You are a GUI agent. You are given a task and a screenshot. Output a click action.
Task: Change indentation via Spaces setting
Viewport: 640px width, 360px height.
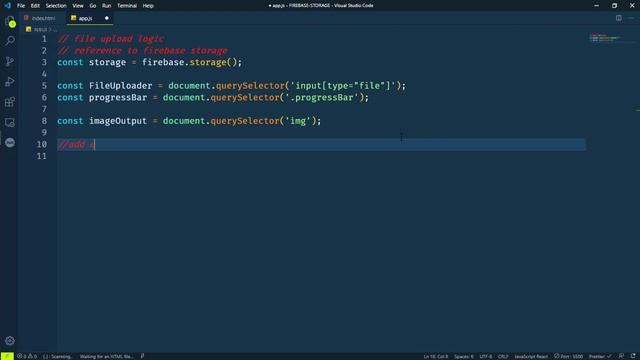pyautogui.click(x=464, y=356)
